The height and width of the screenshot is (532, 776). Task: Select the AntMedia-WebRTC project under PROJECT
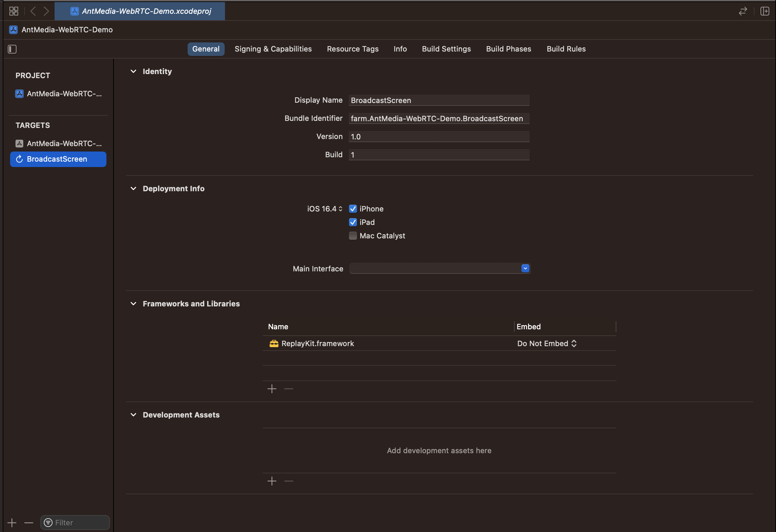click(x=59, y=94)
